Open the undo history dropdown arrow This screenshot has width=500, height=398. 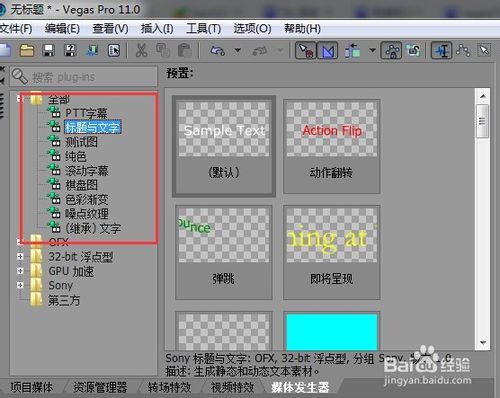pos(238,50)
